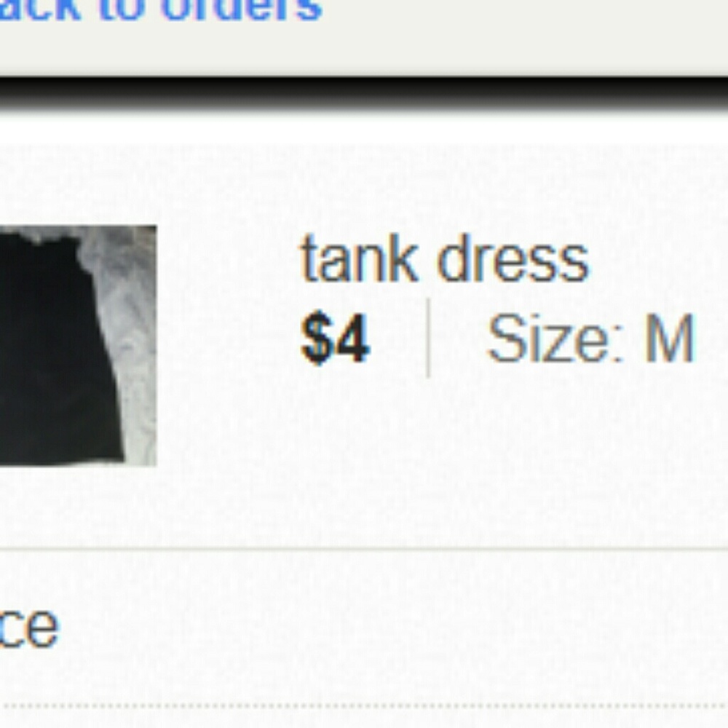
Task: Select the $4 price text
Action: pos(335,338)
